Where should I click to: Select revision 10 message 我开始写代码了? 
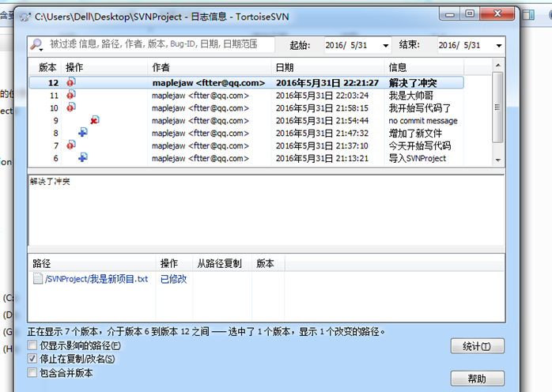click(x=420, y=108)
